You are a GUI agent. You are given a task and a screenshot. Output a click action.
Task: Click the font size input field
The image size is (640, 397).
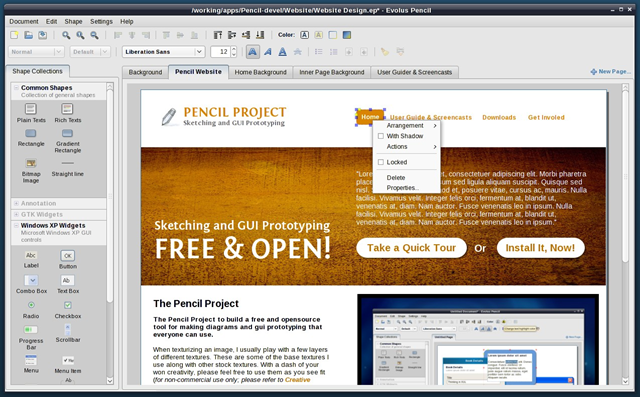point(220,52)
